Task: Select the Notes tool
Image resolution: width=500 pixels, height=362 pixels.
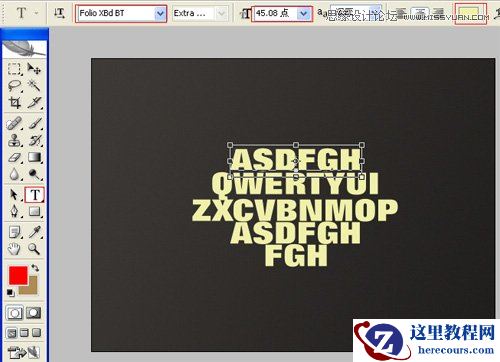Action: (14, 232)
